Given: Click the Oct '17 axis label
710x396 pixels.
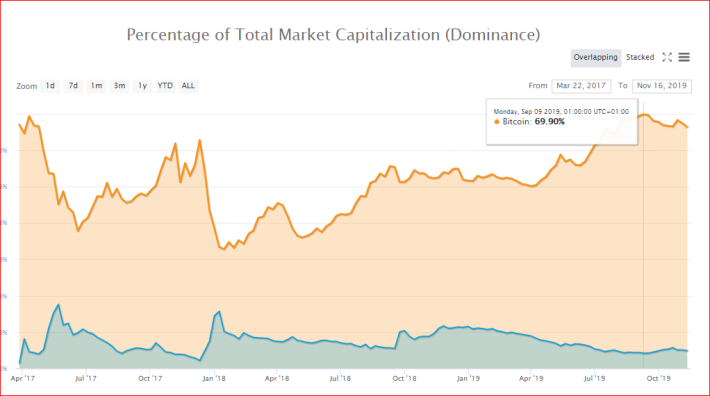Looking at the screenshot, I should pyautogui.click(x=150, y=378).
